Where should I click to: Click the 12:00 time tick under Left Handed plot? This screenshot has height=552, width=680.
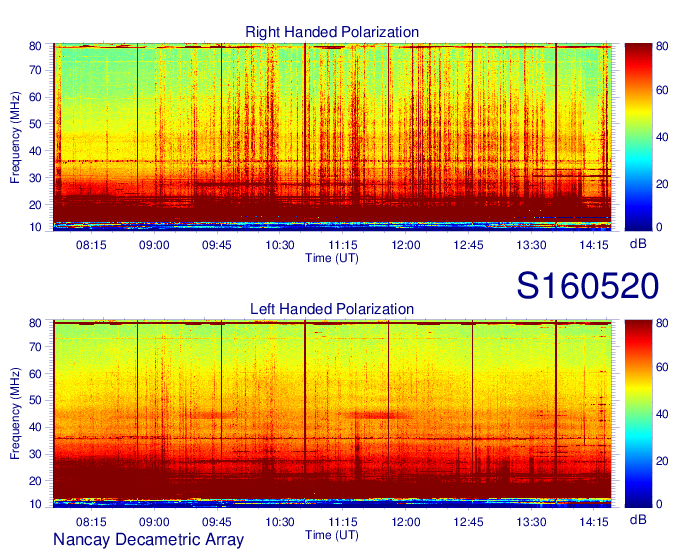(x=405, y=522)
